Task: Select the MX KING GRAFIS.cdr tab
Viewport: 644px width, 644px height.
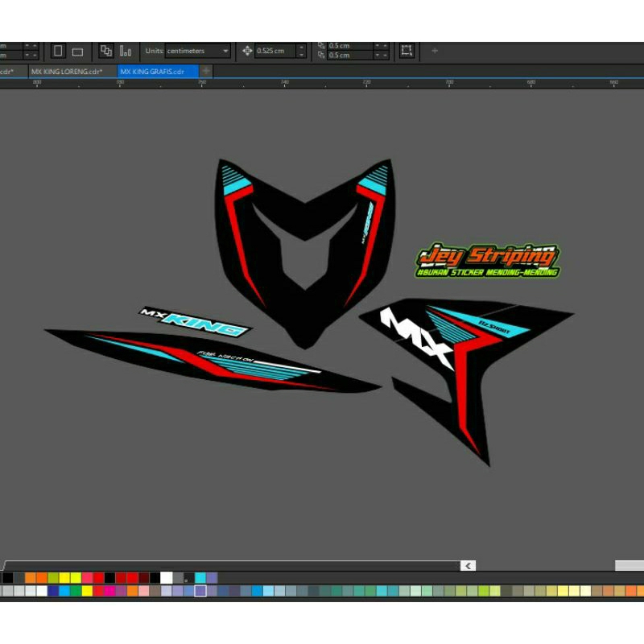Action: 152,72
